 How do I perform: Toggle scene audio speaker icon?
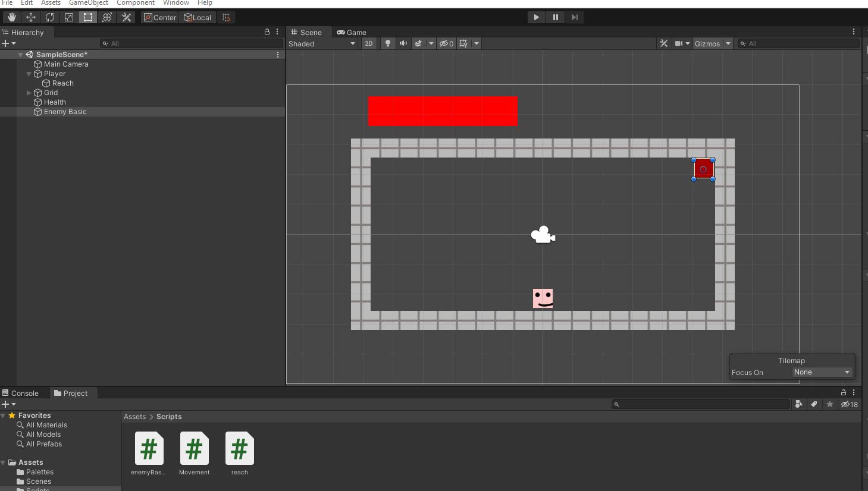[x=403, y=43]
